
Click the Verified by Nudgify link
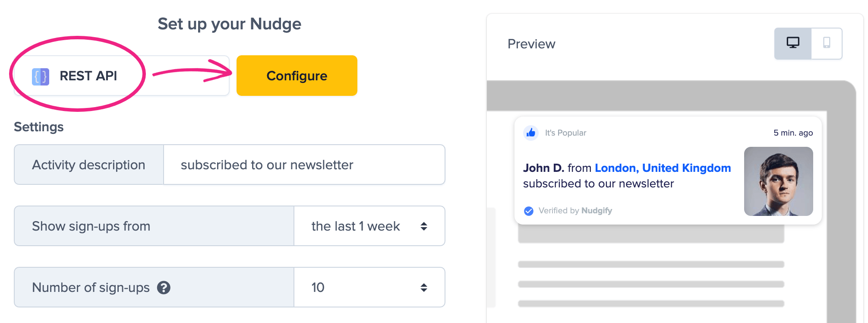575,211
